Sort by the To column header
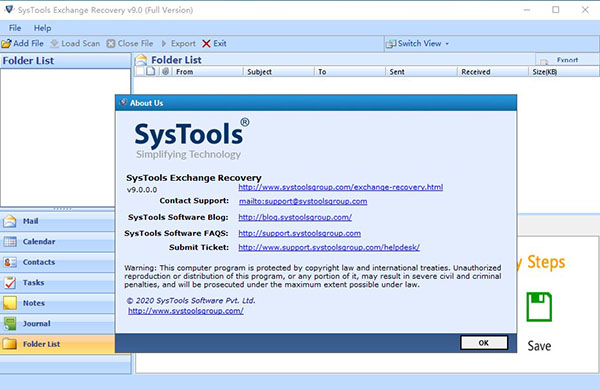 pyautogui.click(x=350, y=72)
